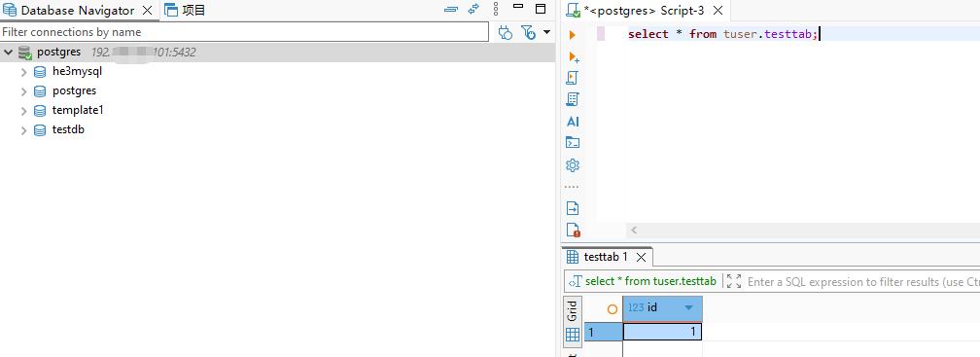Select row number 1 header
The height and width of the screenshot is (357, 980).
point(603,332)
